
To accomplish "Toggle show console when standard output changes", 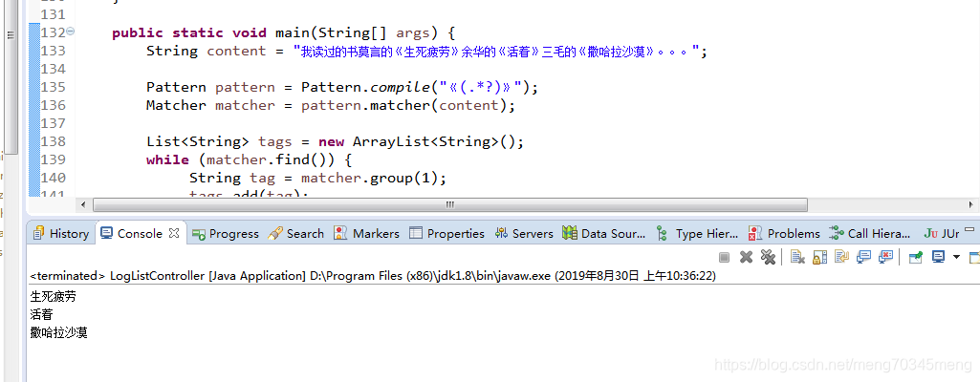I will click(863, 257).
